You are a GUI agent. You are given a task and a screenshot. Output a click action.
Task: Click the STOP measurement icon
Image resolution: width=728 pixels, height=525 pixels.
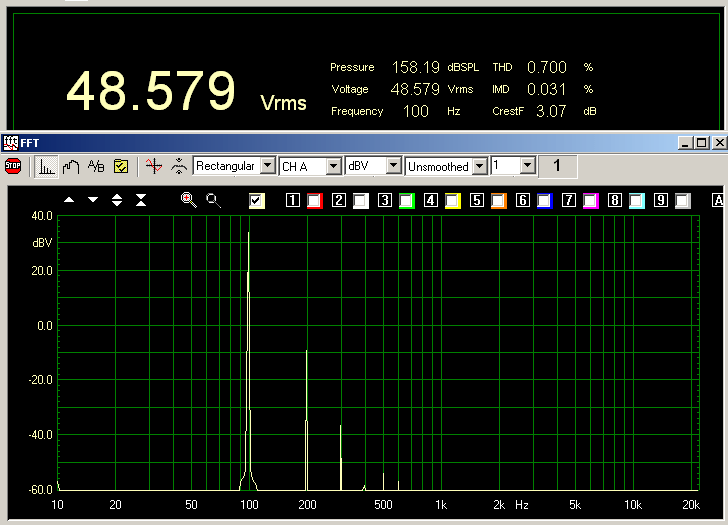click(13, 166)
